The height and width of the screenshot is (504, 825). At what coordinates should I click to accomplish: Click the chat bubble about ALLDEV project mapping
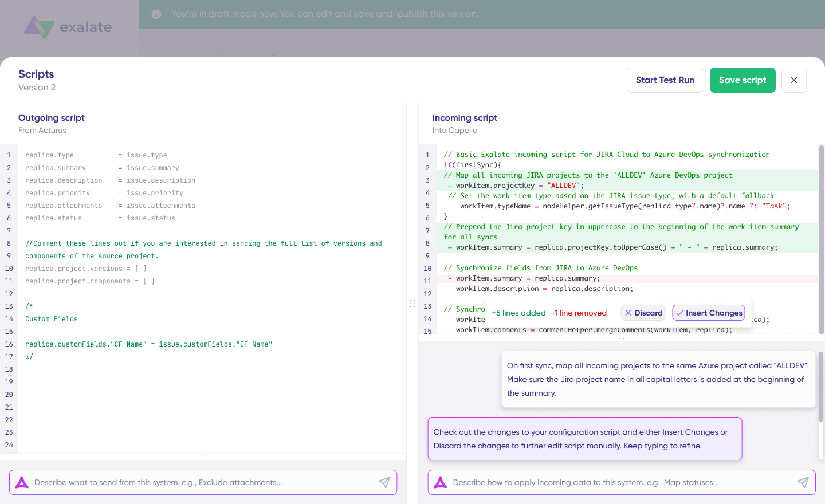(x=658, y=379)
